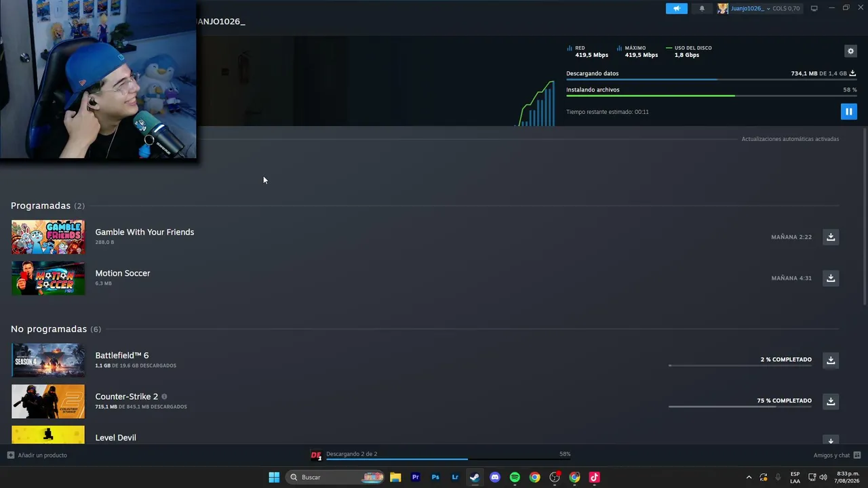
Task: Open TikTok from the taskbar
Action: point(595,477)
